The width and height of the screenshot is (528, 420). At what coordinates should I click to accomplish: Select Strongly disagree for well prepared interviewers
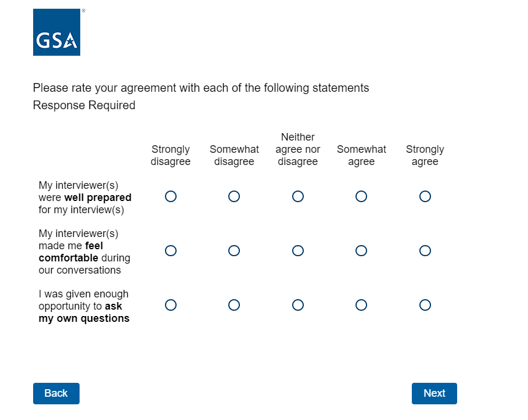pos(171,196)
